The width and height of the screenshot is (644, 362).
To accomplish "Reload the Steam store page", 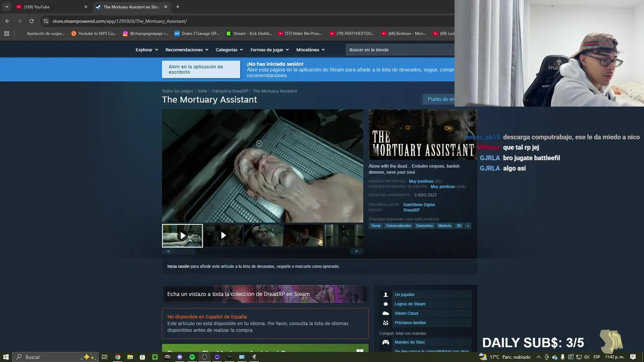I will 31,21.
